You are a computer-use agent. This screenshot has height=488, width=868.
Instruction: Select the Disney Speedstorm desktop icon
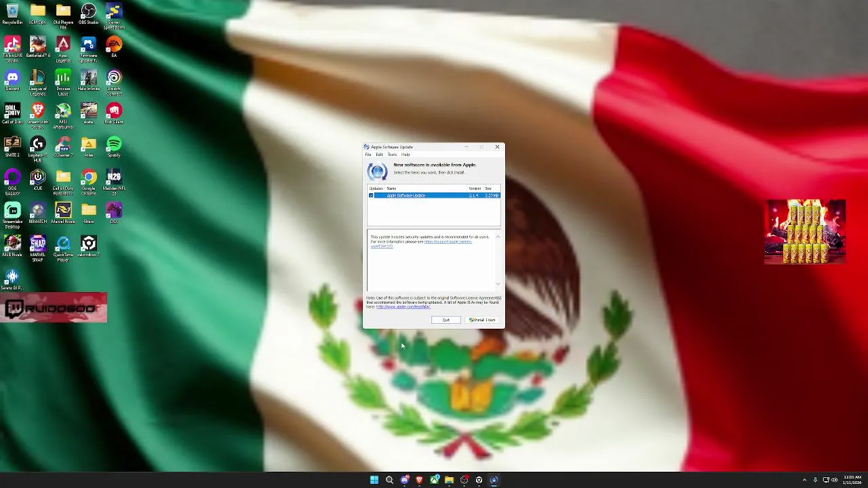114,16
